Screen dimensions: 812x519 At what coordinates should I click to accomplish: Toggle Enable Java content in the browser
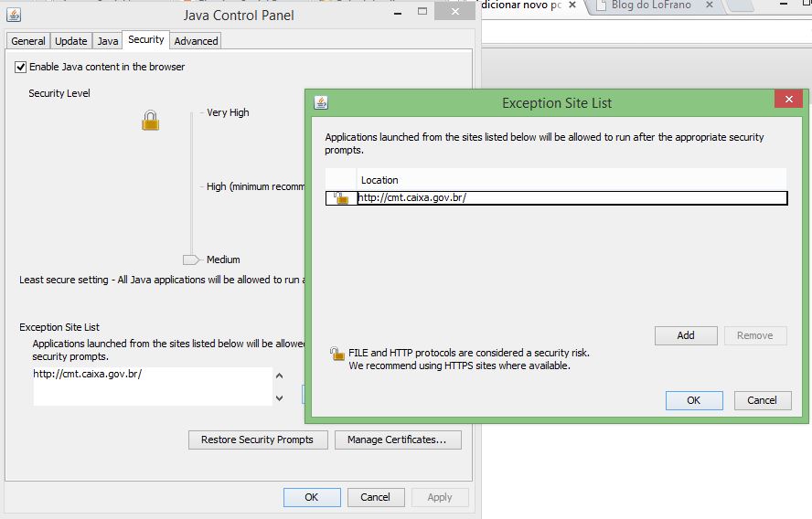[21, 67]
